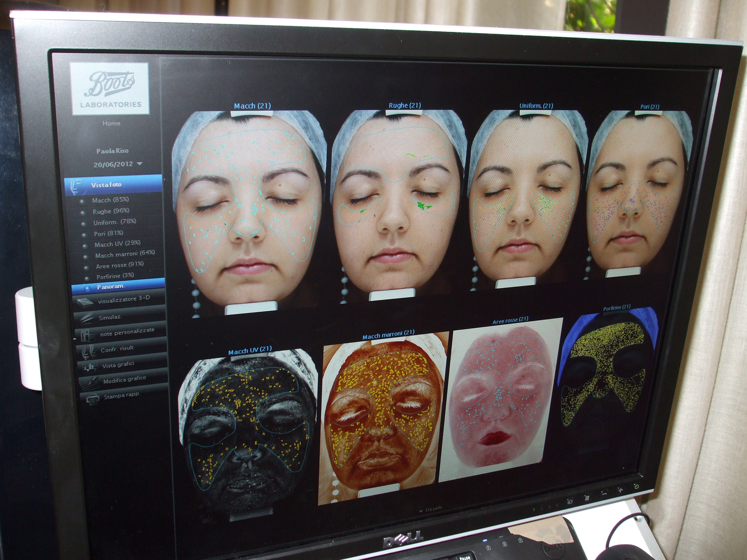
Task: Select the Rughe (96%) radio bullet
Action: pos(83,213)
